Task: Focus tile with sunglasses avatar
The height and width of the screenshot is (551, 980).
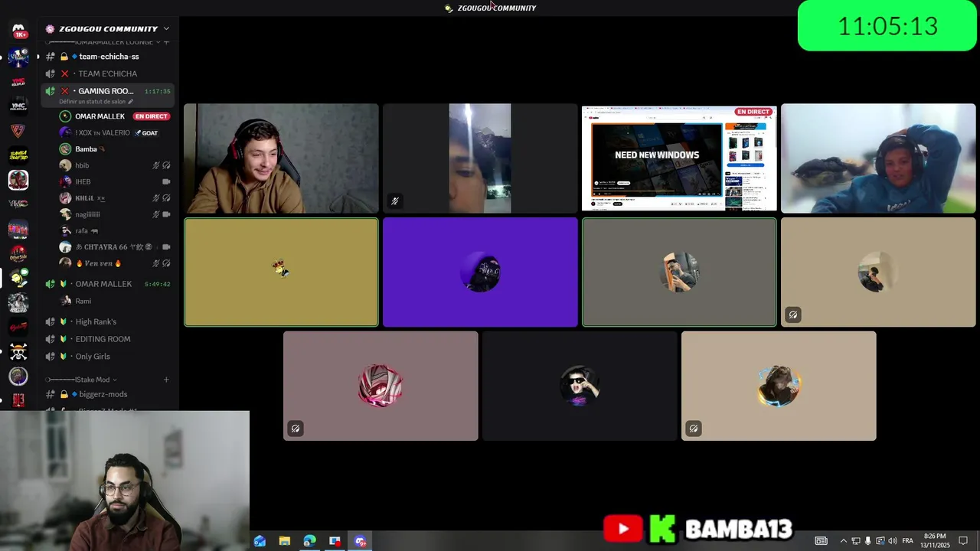Action: coord(580,386)
